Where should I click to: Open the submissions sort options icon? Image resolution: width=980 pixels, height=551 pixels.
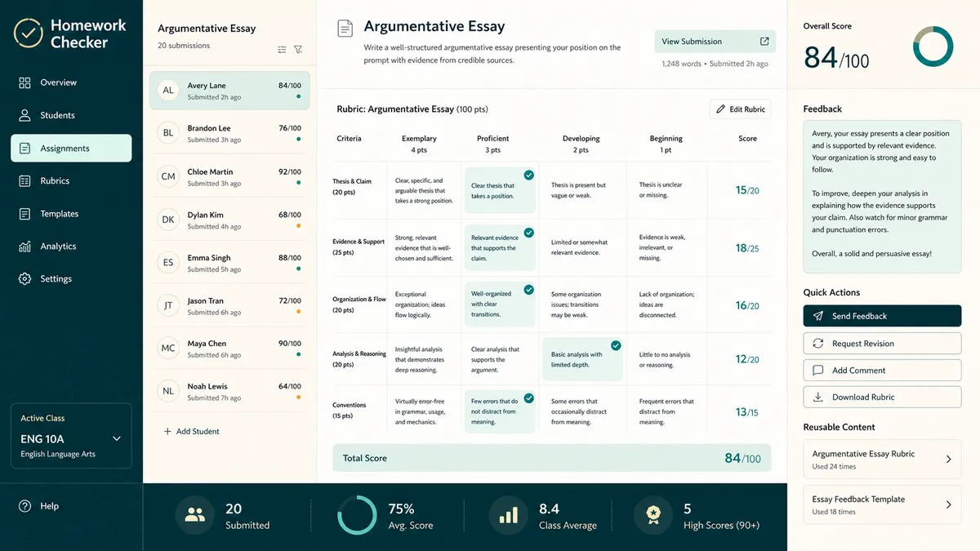[282, 50]
